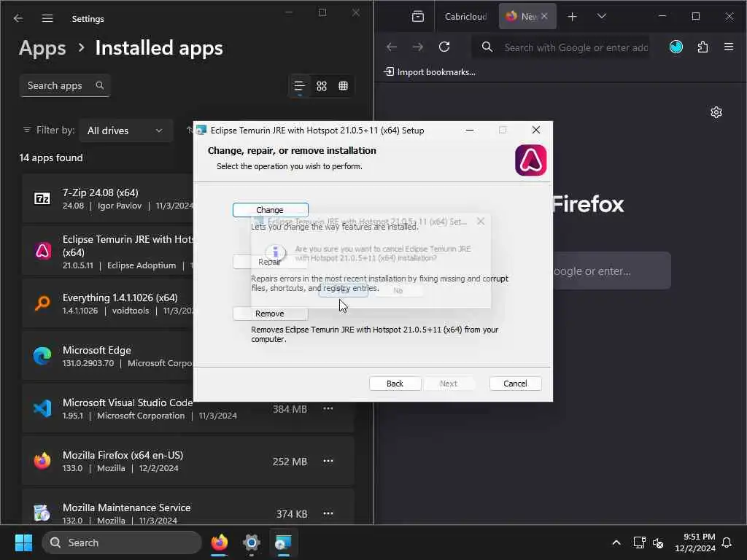The height and width of the screenshot is (560, 747).
Task: Close the Eclipse Temurin Setup window
Action: click(x=536, y=130)
